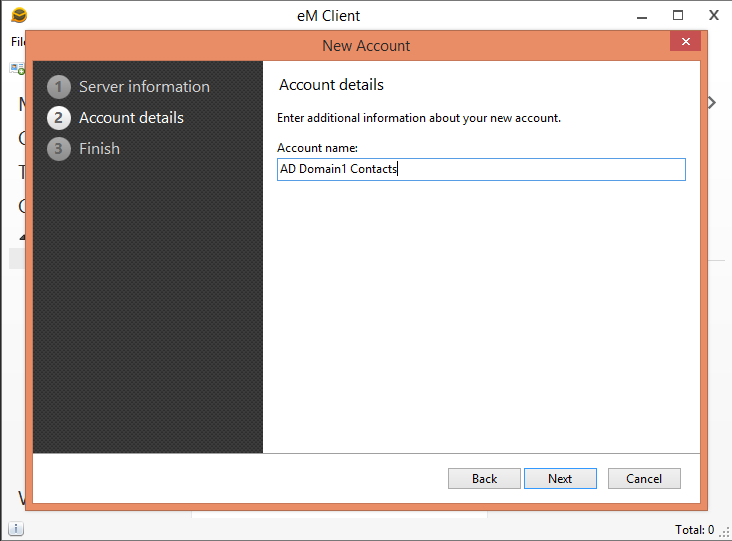Click the info icon in status bar
The height and width of the screenshot is (541, 732).
coord(16,528)
